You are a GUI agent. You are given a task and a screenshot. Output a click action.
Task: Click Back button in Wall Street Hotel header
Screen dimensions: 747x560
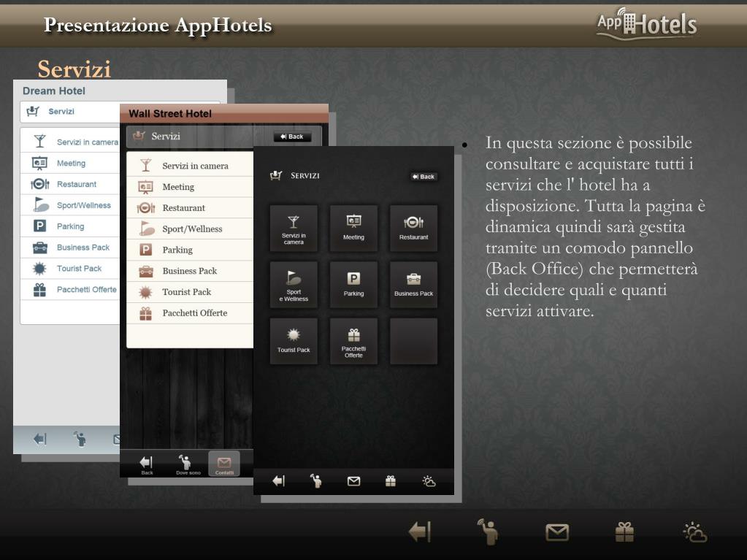point(292,137)
